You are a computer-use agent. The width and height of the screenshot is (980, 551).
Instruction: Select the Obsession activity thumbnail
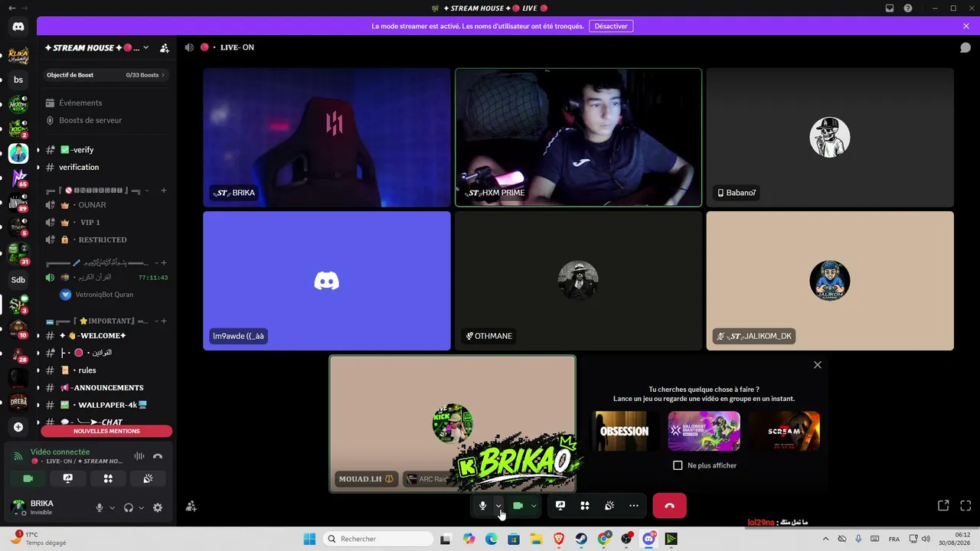[624, 431]
